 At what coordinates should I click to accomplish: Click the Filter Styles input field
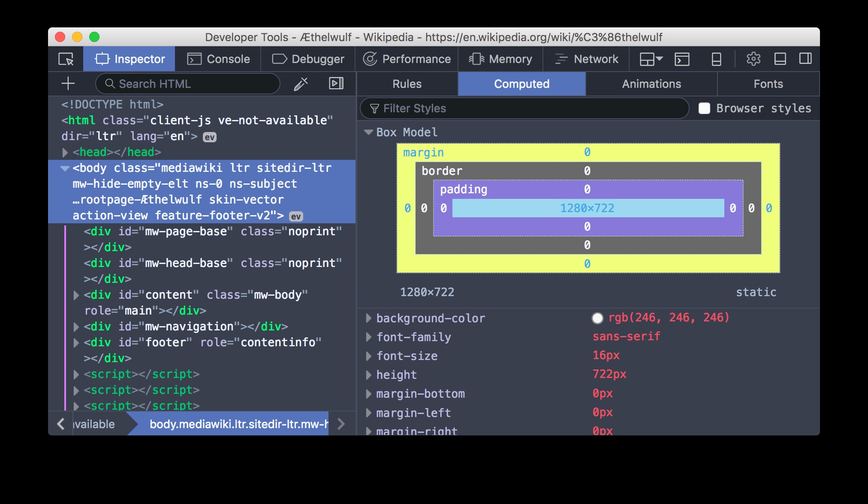pyautogui.click(x=527, y=108)
